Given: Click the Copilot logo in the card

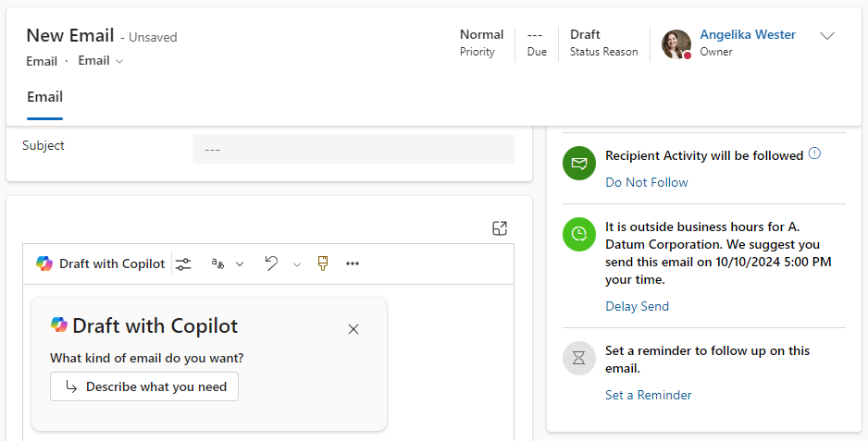Looking at the screenshot, I should point(58,325).
